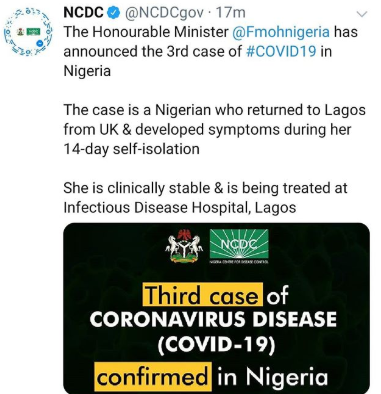Open the attached COVID-19 announcement image
Screen dimensions: 381x394
coord(216,308)
